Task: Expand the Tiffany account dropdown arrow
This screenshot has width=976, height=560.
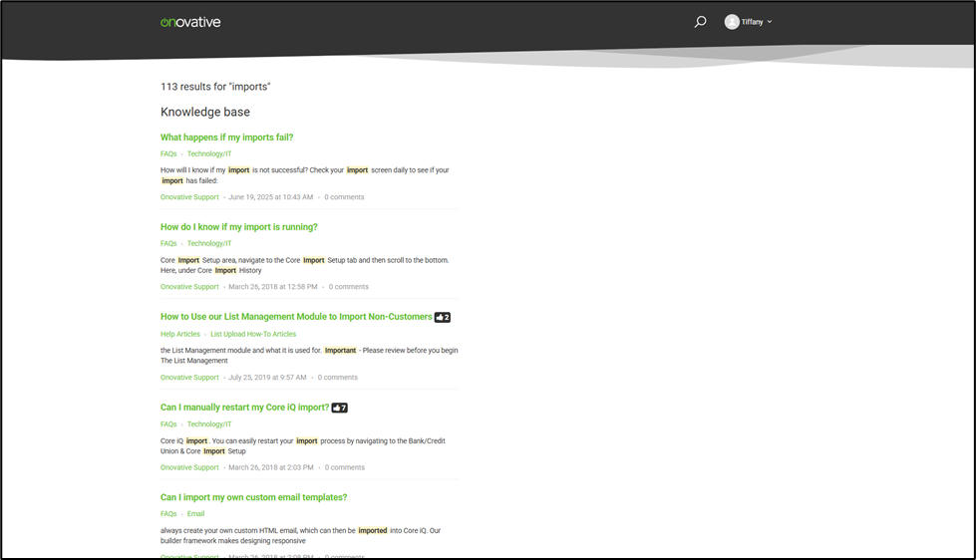Action: click(770, 22)
